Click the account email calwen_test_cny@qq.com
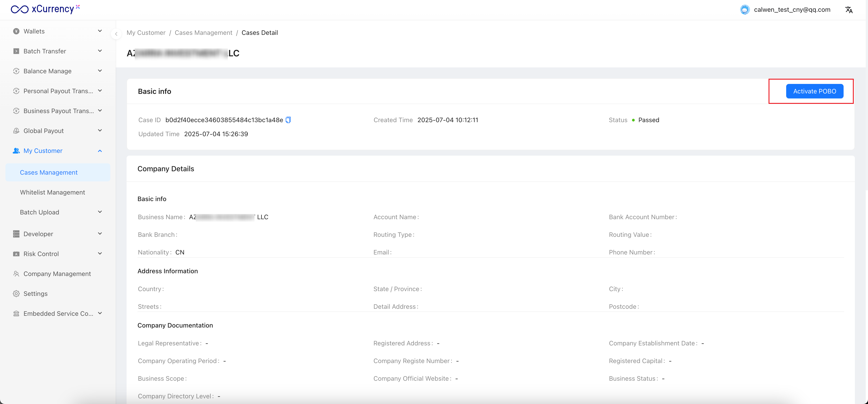This screenshot has width=868, height=404. pos(792,10)
